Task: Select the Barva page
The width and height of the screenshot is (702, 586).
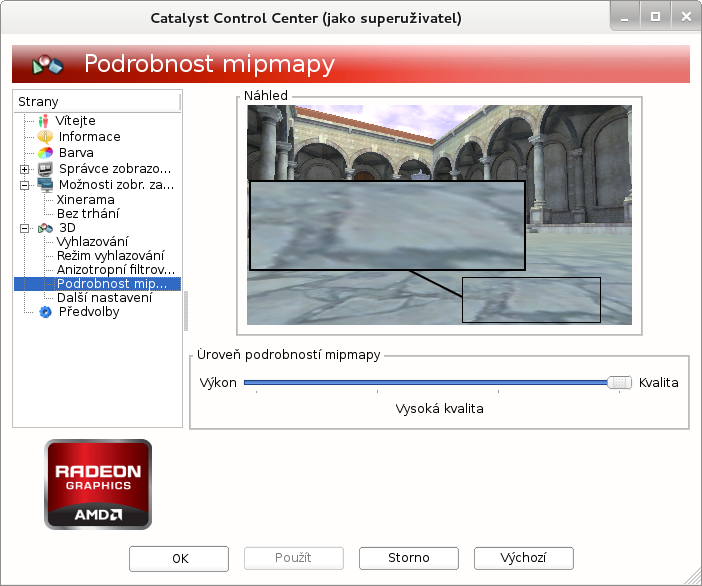Action: coord(76,153)
